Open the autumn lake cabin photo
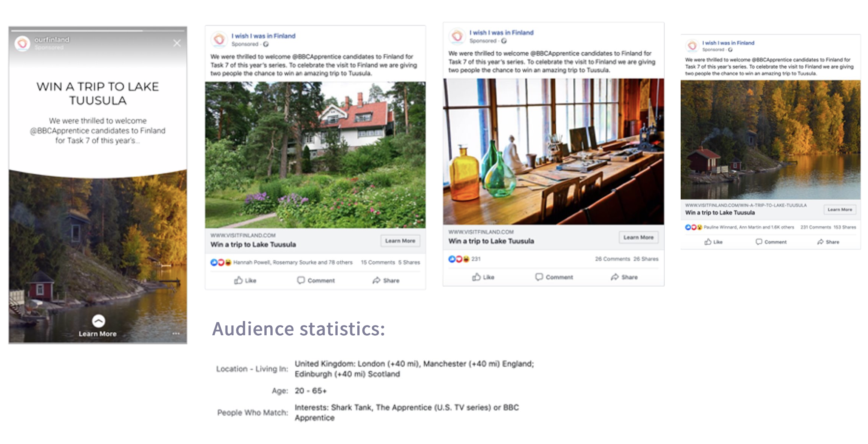This screenshot has height=444, width=868. [771, 140]
